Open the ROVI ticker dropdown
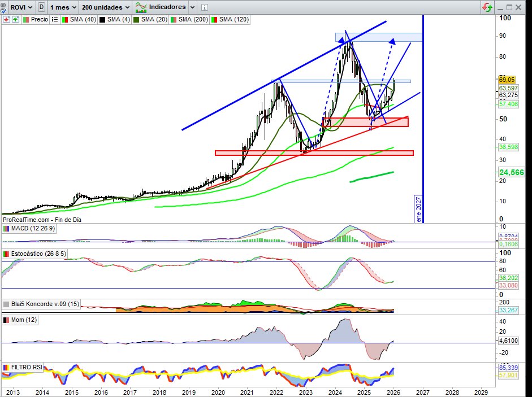 [x=21, y=7]
